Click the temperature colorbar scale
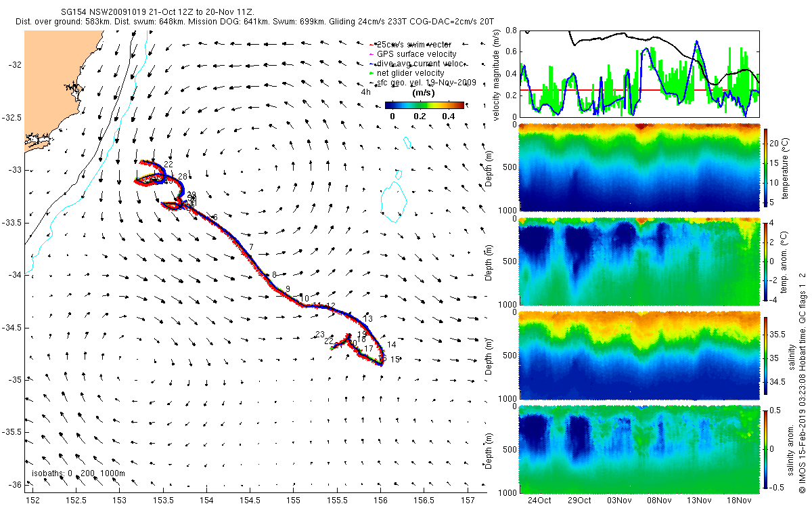This screenshot has height=508, width=812. pyautogui.click(x=767, y=168)
